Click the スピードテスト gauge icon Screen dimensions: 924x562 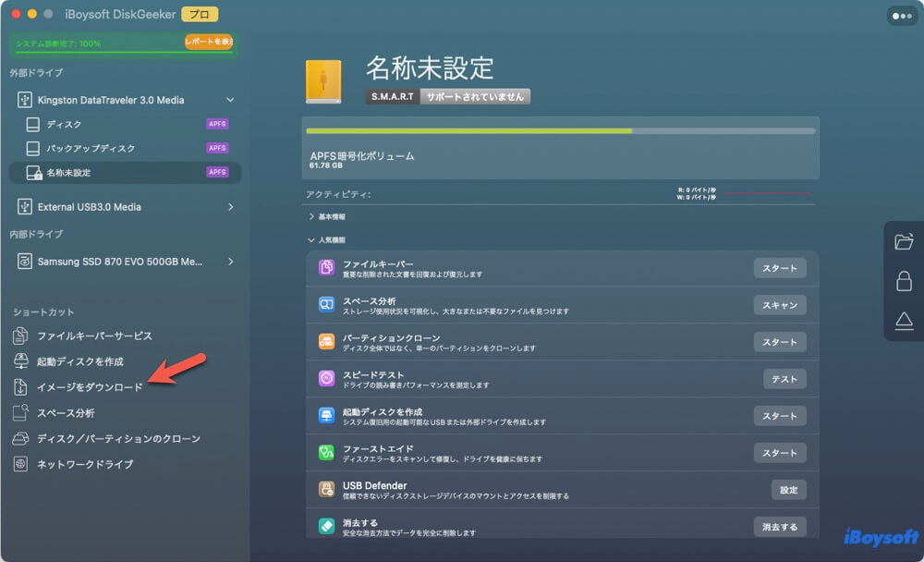[326, 379]
